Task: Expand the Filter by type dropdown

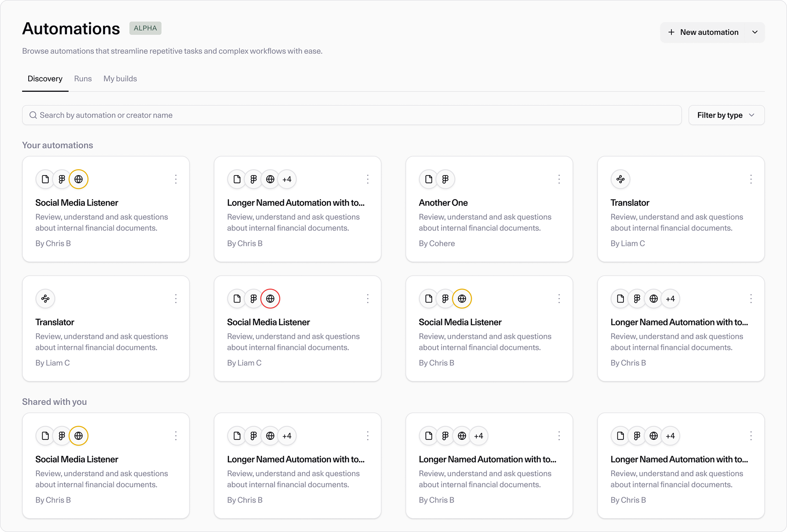Action: 726,115
